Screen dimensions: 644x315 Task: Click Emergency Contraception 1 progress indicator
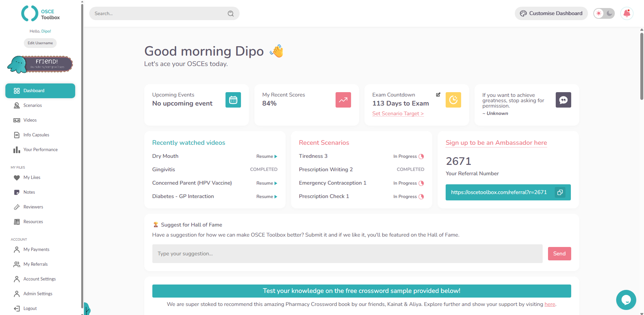409,183
